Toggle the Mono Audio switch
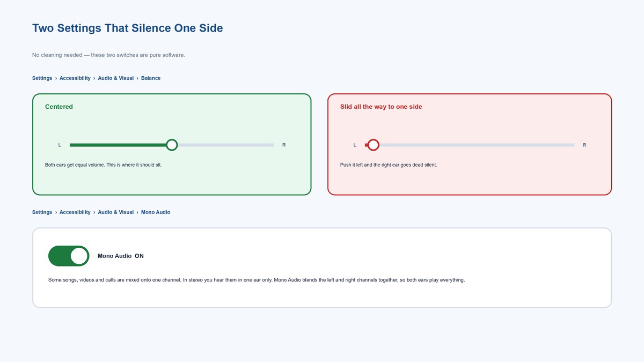This screenshot has width=644, height=362. 69,256
